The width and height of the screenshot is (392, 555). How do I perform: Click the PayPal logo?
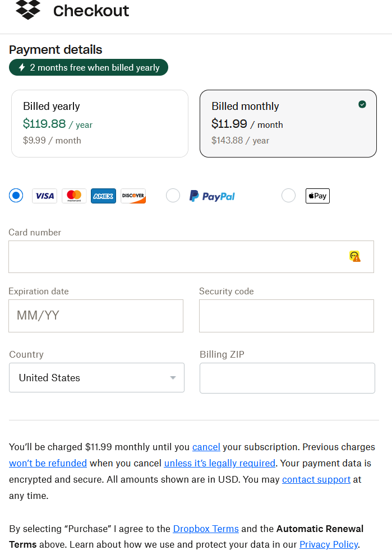pos(212,196)
